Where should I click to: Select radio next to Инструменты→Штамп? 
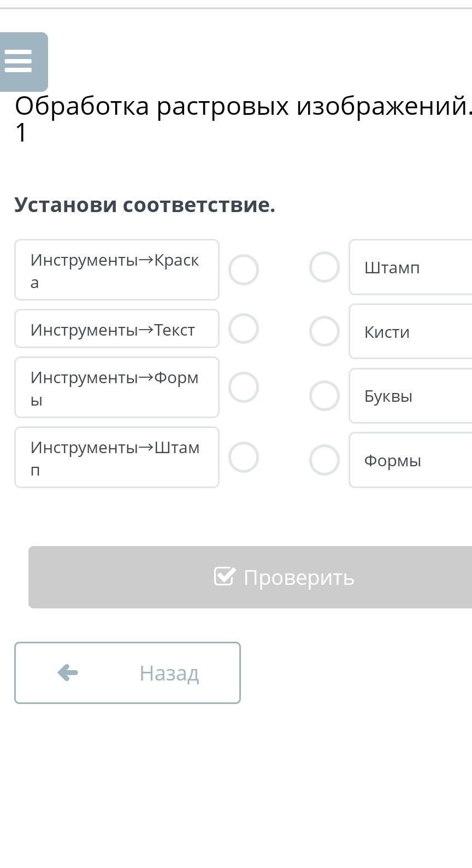(x=243, y=457)
